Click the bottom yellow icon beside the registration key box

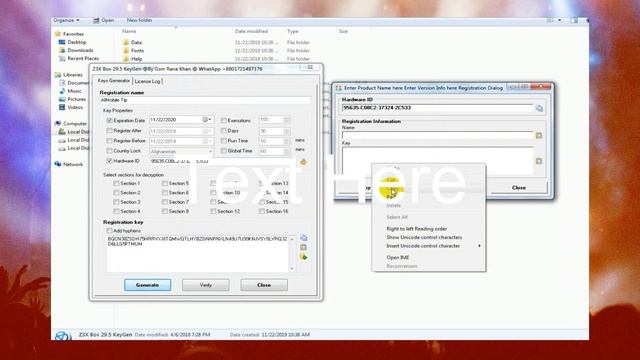point(303,257)
